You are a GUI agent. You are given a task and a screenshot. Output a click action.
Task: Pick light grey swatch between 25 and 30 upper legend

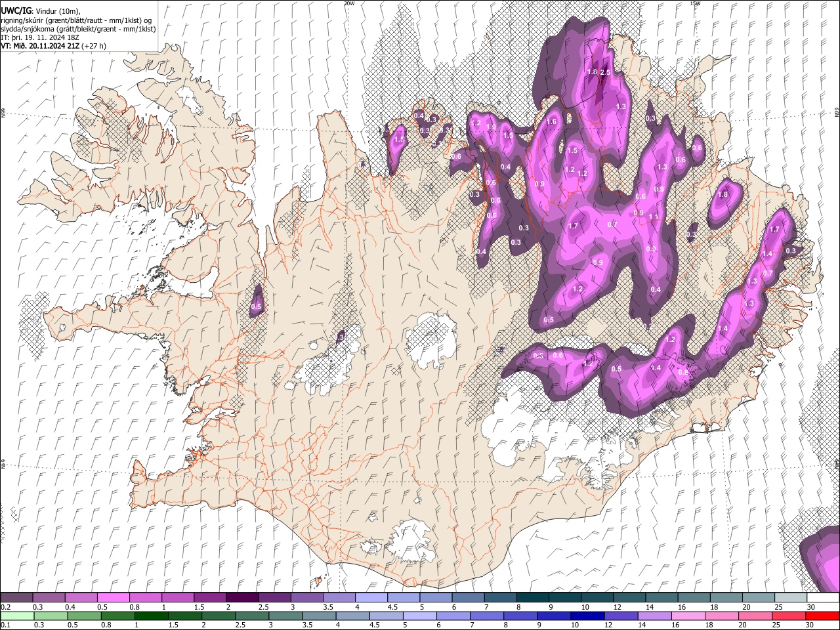point(791,598)
